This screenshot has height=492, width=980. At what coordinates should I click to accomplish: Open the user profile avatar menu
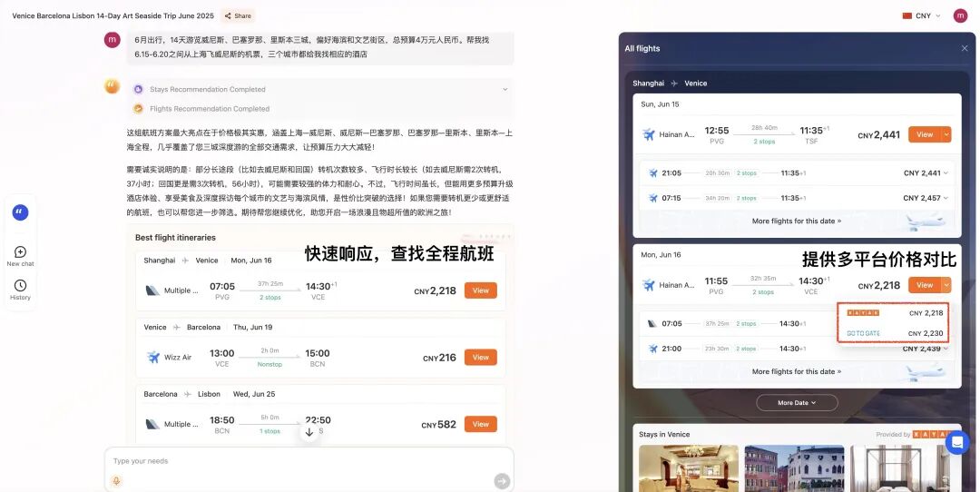tap(960, 15)
